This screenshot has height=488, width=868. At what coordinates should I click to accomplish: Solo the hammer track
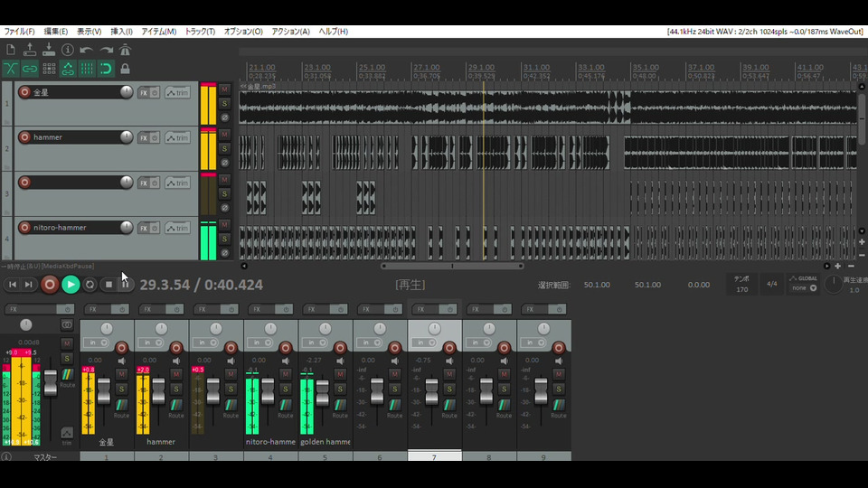(x=224, y=148)
